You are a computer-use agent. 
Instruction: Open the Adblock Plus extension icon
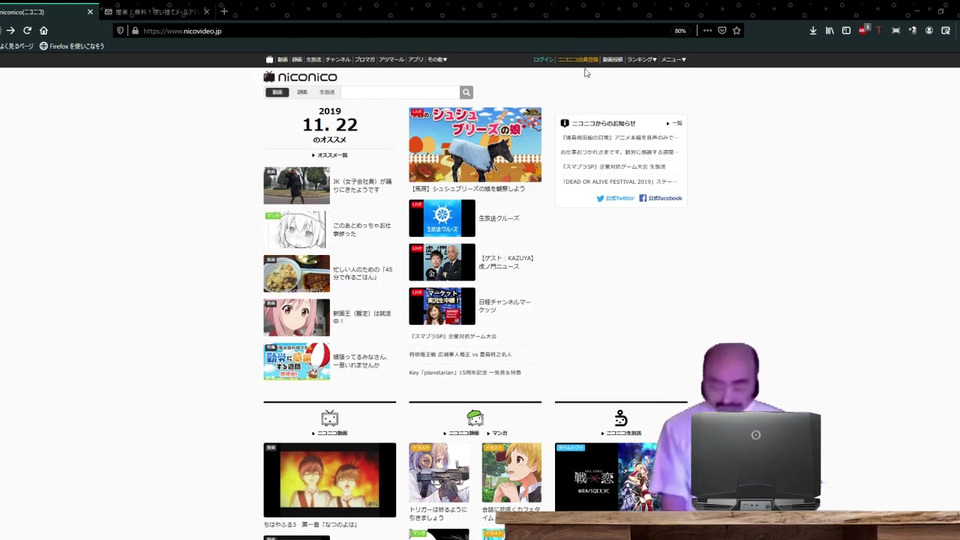click(863, 30)
